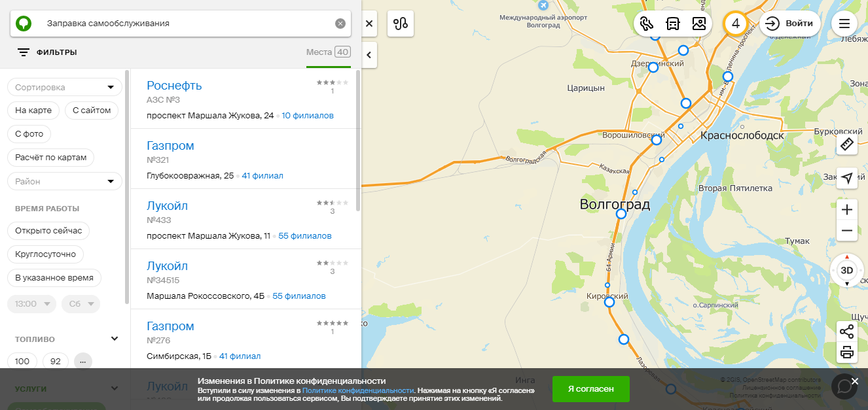Open the feedback chat bubble
The width and height of the screenshot is (868, 410).
[x=844, y=386]
